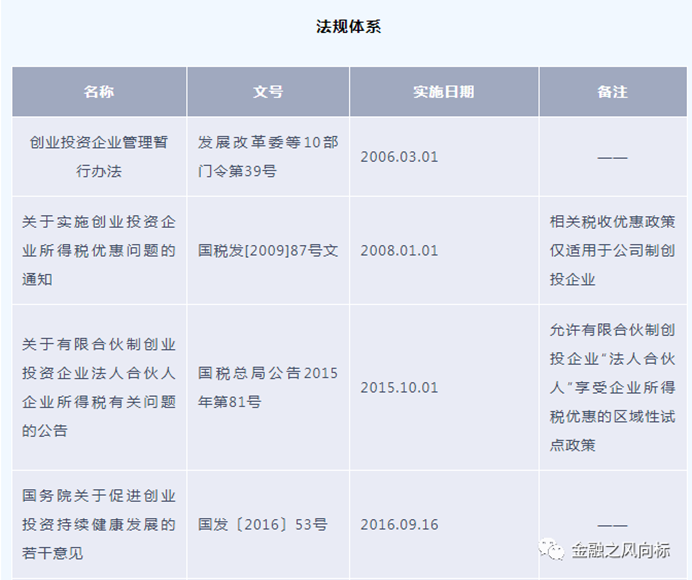Click the 创业投资企业管理暂行办法 name cell
This screenshot has height=580, width=692.
point(99,157)
